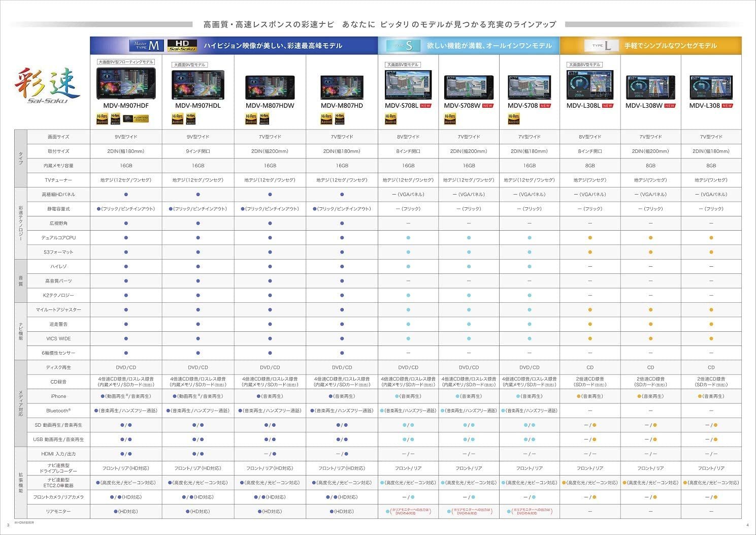Click the NEW badge next to MDV-S708L
756x535 pixels.
coord(425,106)
